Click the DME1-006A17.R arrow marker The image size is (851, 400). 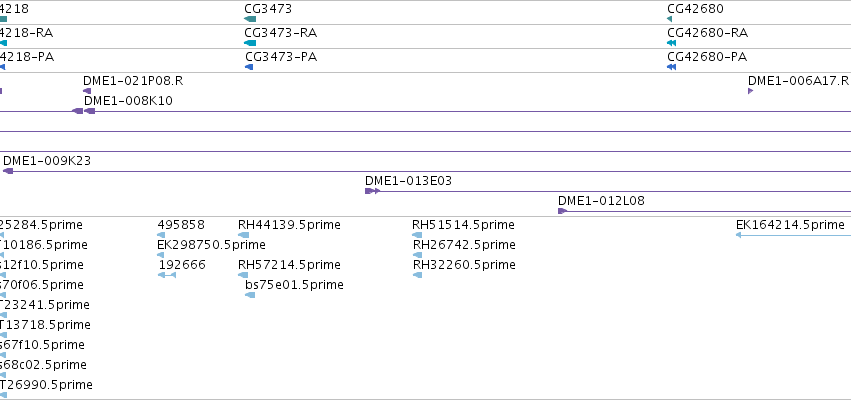pos(751,91)
